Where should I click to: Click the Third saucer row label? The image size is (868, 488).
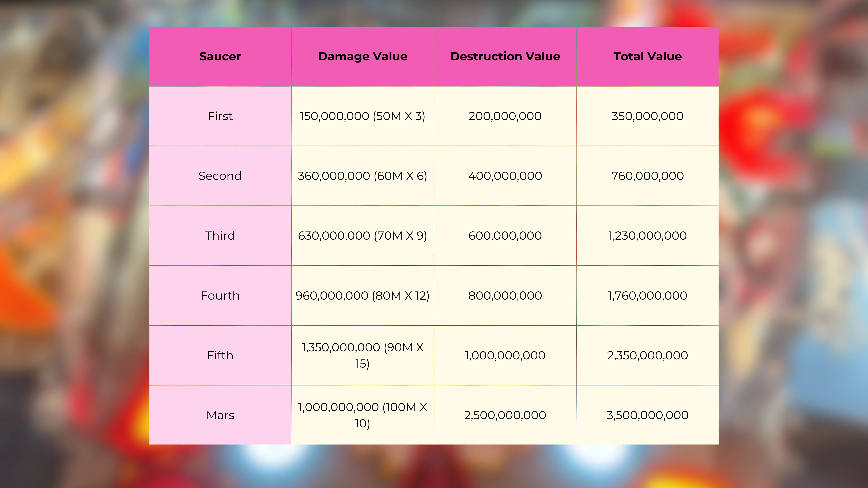pyautogui.click(x=220, y=236)
